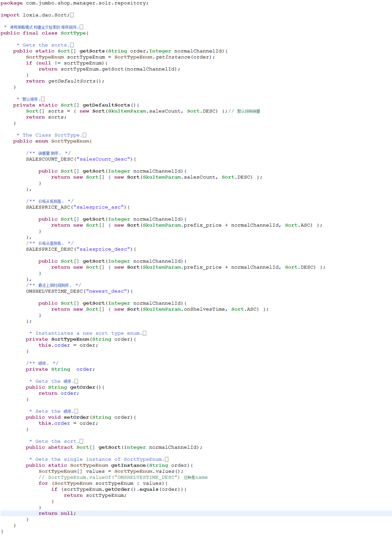Viewport: 392px width, 540px height.
Task: Click commented-out valueOf("ONSHELVESTIME_DESC") line
Action: 123,477
